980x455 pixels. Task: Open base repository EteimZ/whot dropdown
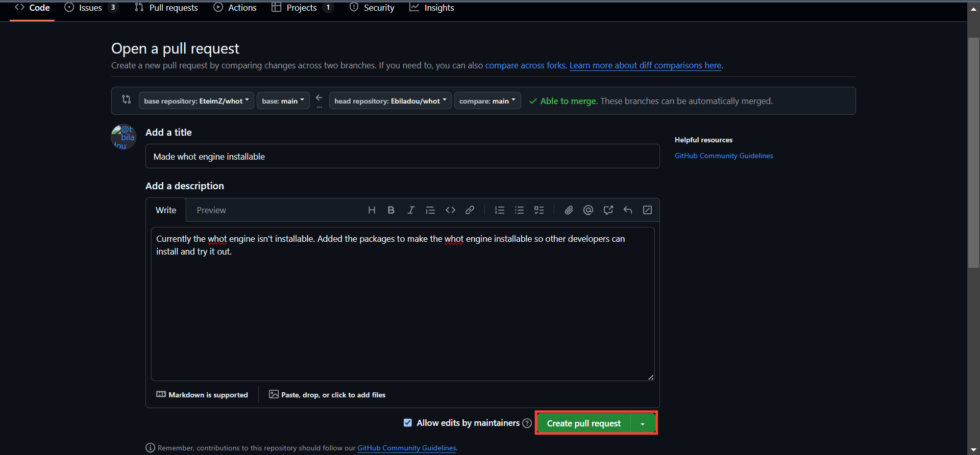(x=197, y=101)
